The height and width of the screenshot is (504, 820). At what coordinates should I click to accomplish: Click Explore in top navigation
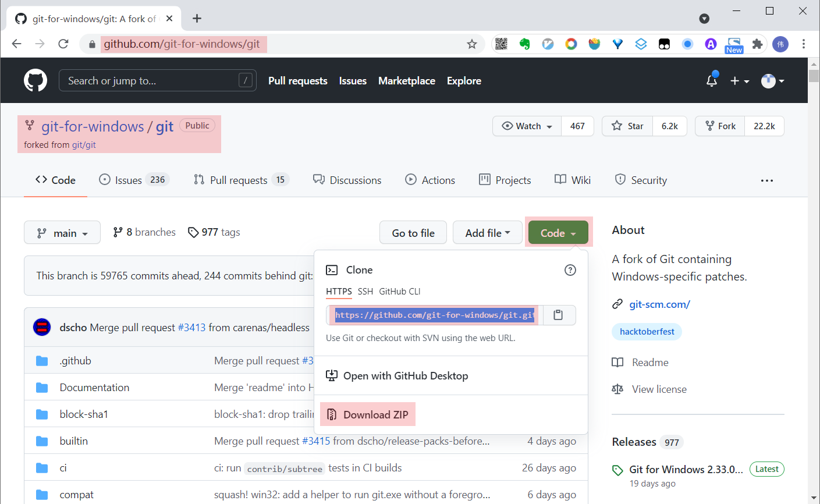coord(464,81)
